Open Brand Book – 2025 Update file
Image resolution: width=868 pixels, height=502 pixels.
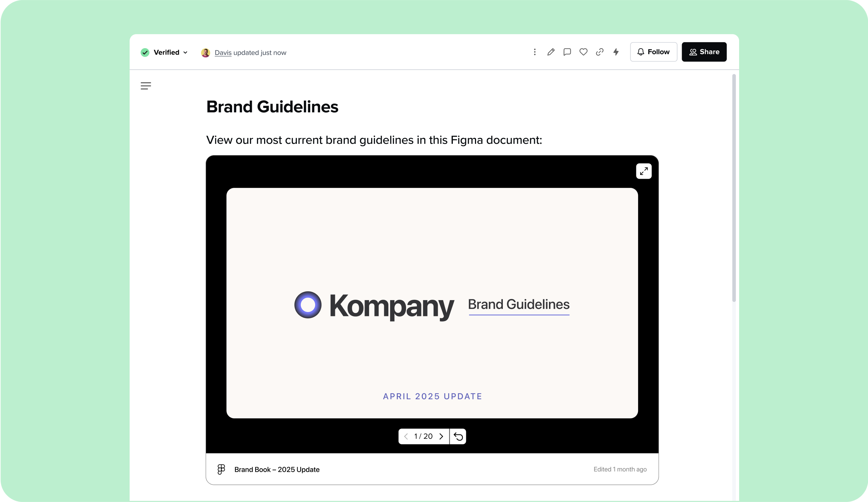click(x=277, y=470)
